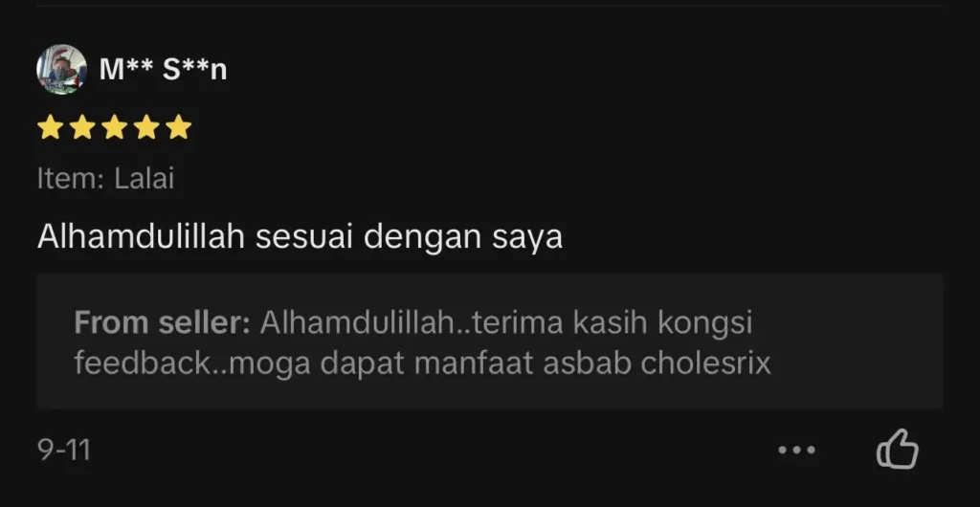This screenshot has width=980, height=507.
Task: Open the three-dot more options menu
Action: pyautogui.click(x=796, y=450)
